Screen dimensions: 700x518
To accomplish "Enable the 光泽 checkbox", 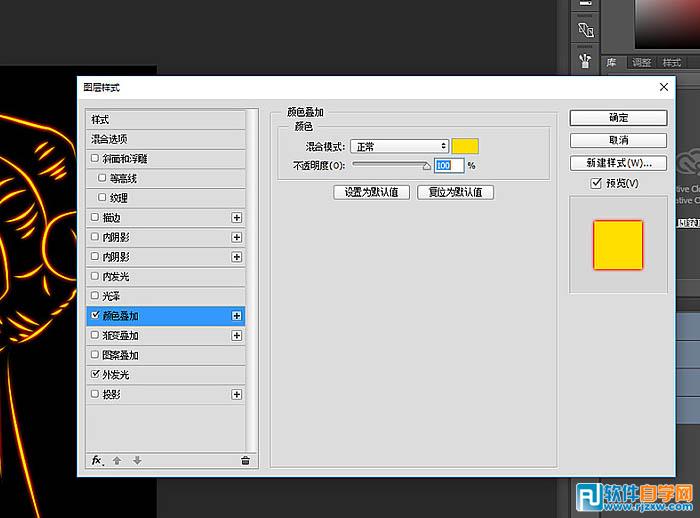I will point(95,296).
